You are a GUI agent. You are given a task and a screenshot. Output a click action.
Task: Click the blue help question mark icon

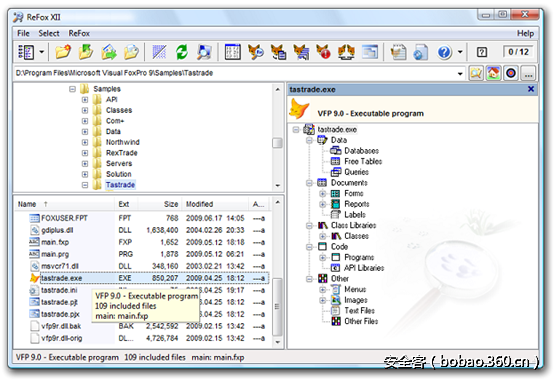point(444,52)
